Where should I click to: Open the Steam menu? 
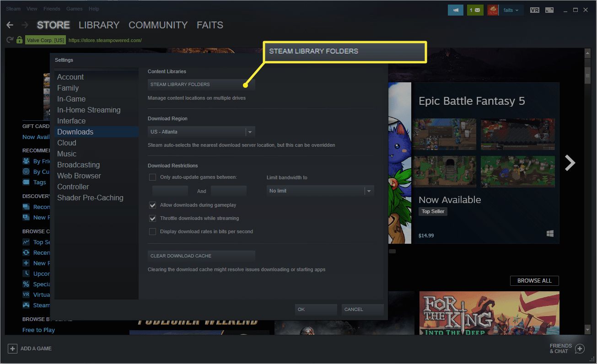(x=13, y=9)
